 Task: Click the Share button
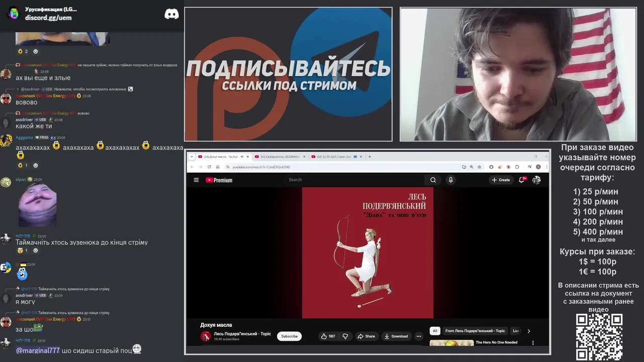point(366,336)
